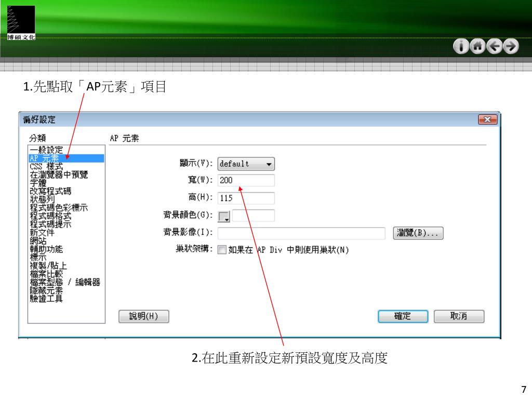Viewport: 532px width, 399px height.
Task: Close the 偏好設定 dialog
Action: [x=487, y=119]
